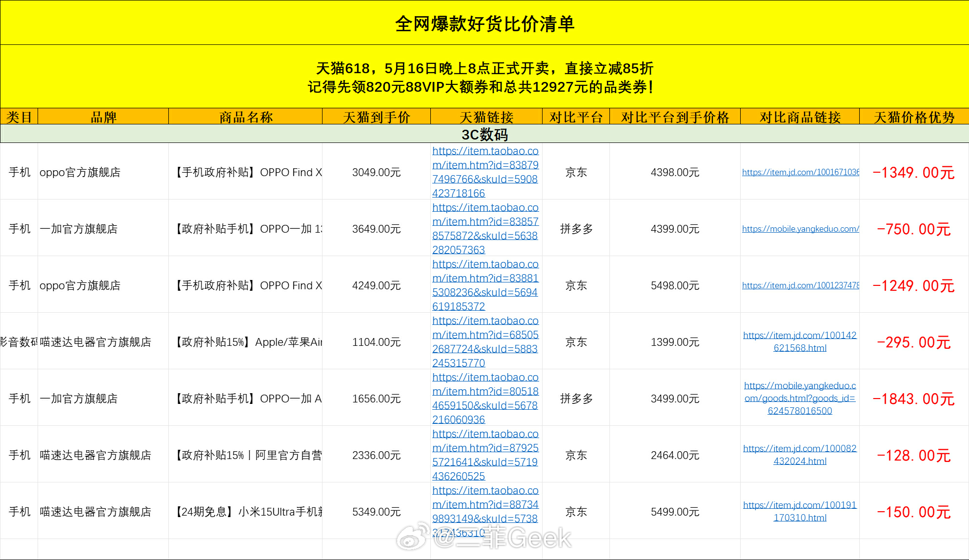Open JD link 100191170310.html

pyautogui.click(x=800, y=511)
